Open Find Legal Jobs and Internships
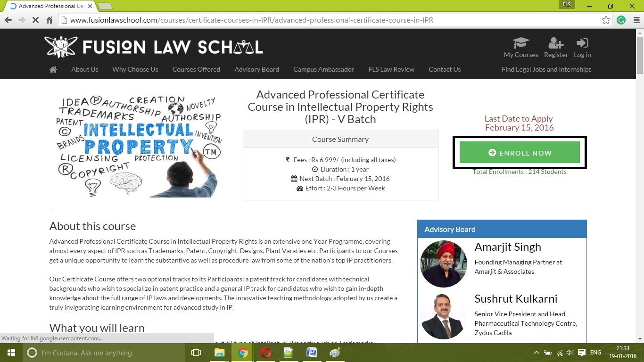The width and height of the screenshot is (644, 362). click(x=546, y=69)
